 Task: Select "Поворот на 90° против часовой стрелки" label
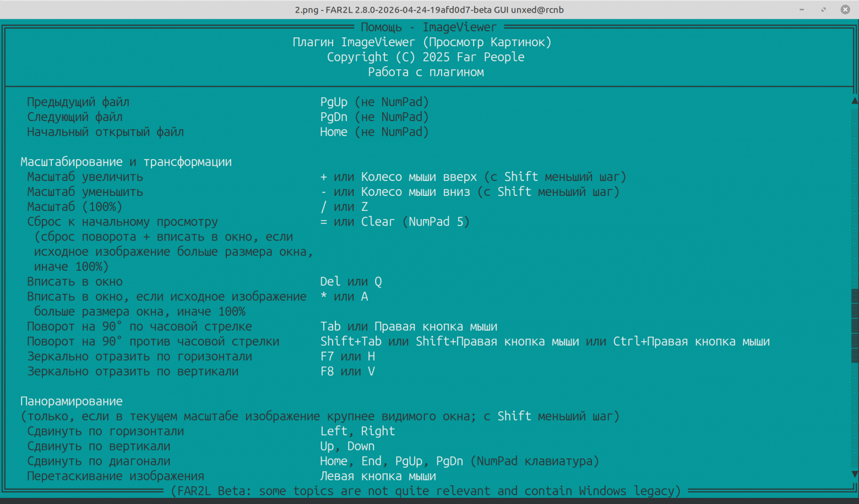tap(153, 342)
